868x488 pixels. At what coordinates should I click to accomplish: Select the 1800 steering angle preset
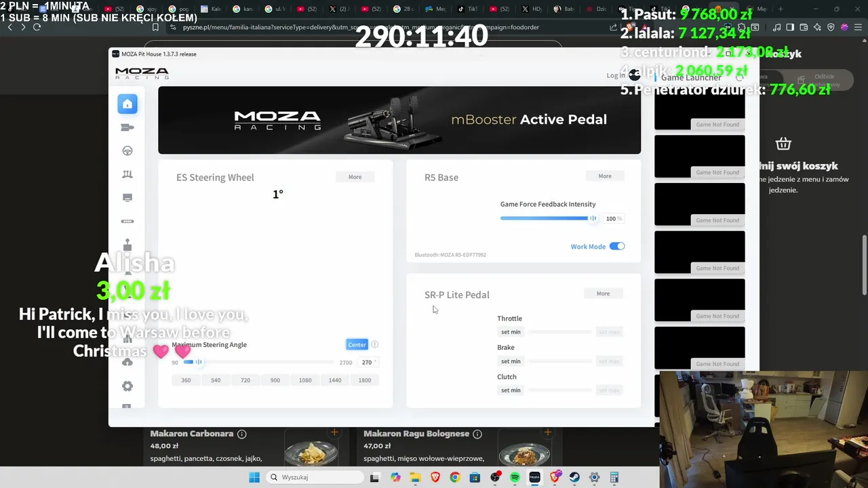pos(365,380)
